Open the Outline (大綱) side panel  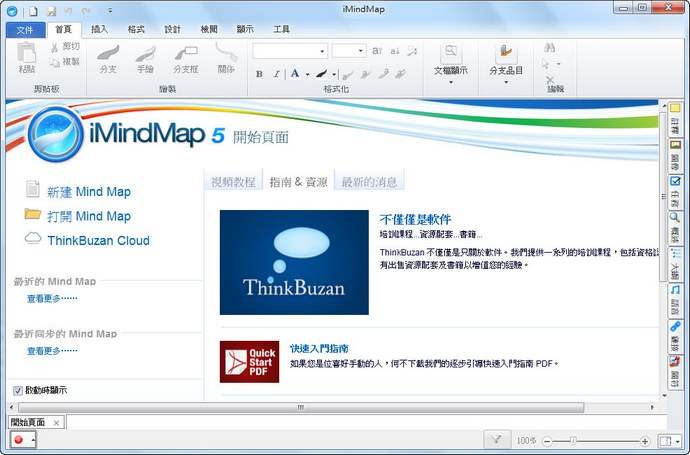pos(675,263)
